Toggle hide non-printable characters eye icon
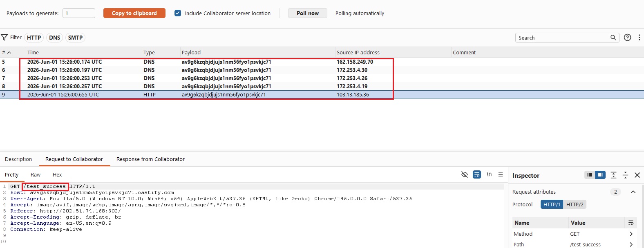Viewport: 644px width, 248px height. (x=465, y=174)
